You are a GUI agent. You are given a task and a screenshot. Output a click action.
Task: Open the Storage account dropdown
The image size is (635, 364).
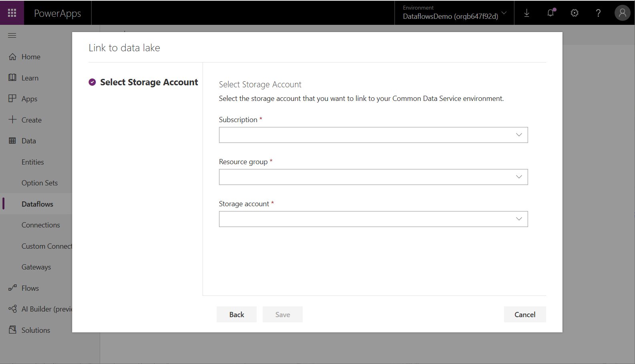[373, 219]
